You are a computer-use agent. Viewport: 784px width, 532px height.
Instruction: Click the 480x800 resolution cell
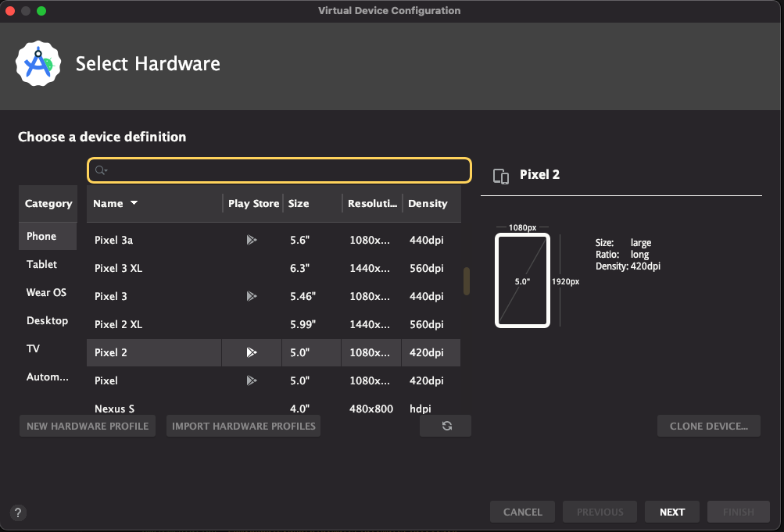[x=371, y=409]
